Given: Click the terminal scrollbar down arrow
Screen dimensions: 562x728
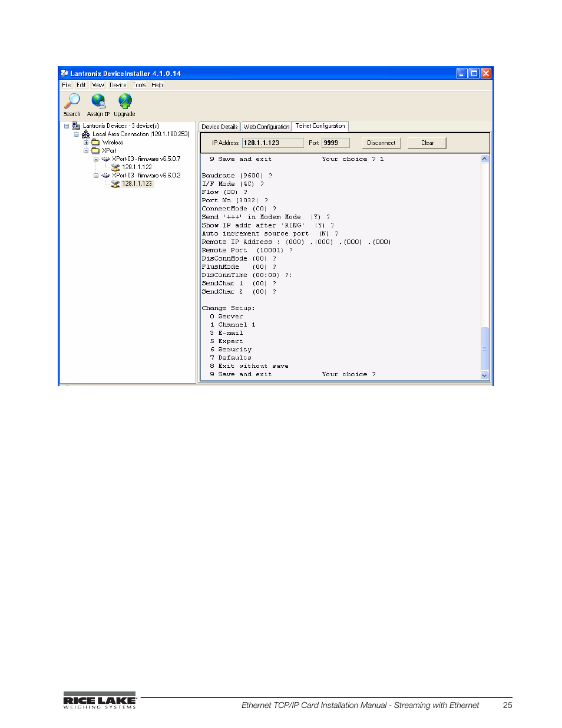Looking at the screenshot, I should (485, 375).
